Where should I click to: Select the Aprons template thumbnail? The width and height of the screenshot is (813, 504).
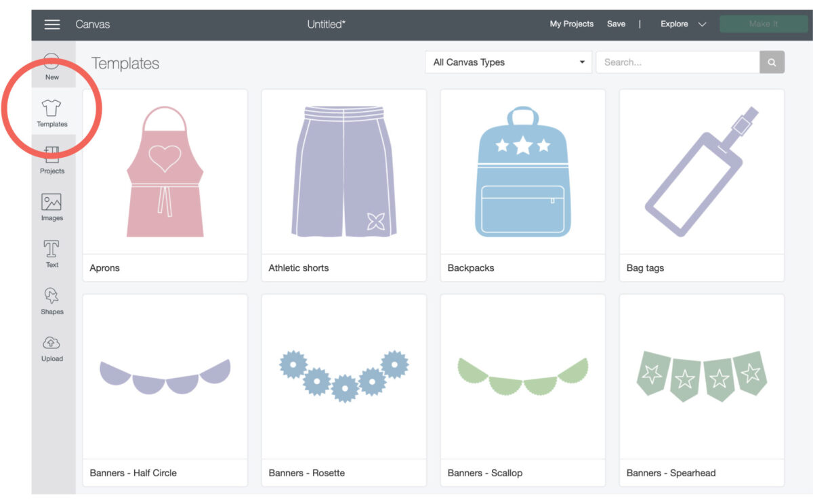click(165, 172)
